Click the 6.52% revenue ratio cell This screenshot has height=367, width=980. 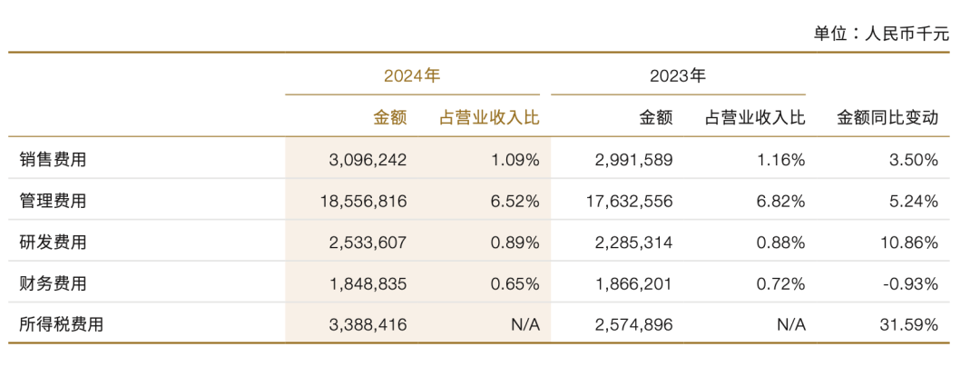(x=514, y=201)
